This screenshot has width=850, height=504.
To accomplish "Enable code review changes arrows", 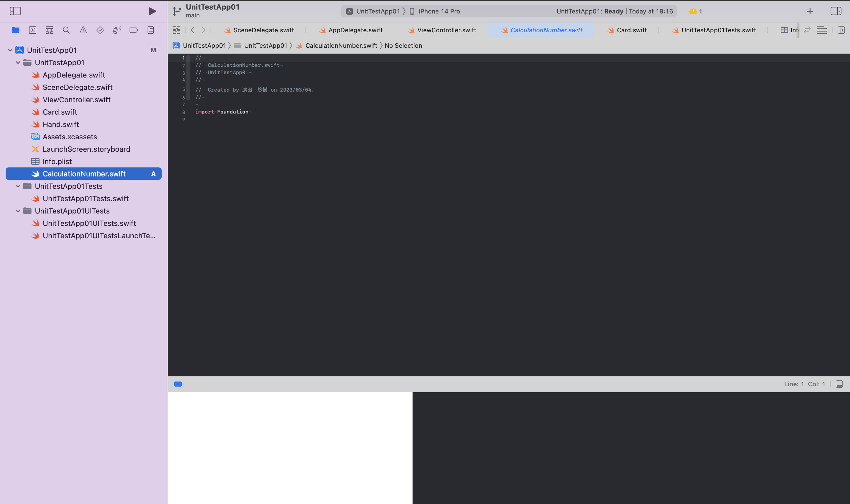I will 807,30.
